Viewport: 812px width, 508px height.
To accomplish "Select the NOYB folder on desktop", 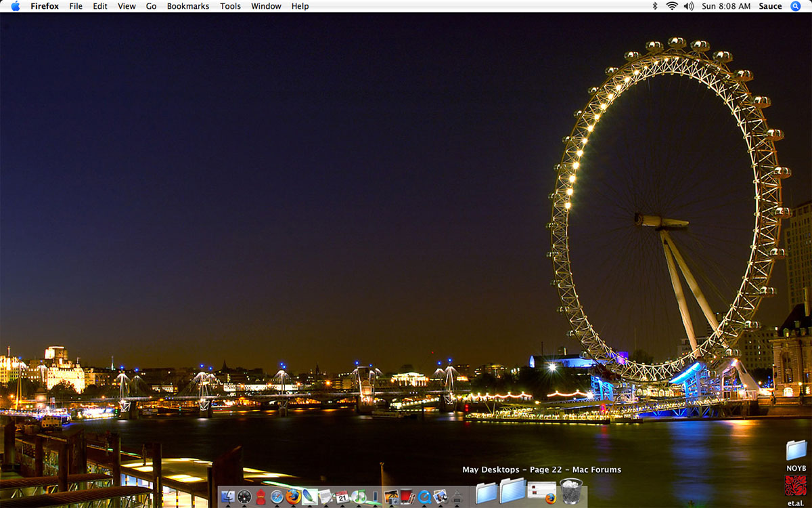I will (x=796, y=451).
